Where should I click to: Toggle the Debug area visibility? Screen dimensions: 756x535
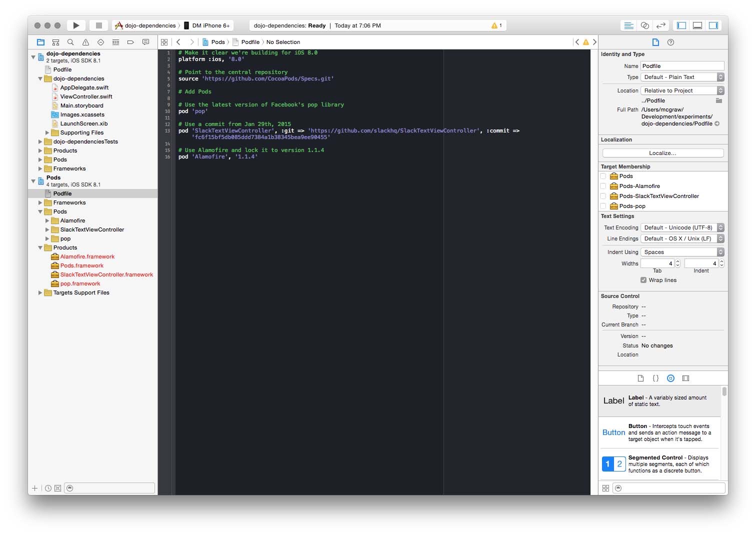pyautogui.click(x=697, y=25)
